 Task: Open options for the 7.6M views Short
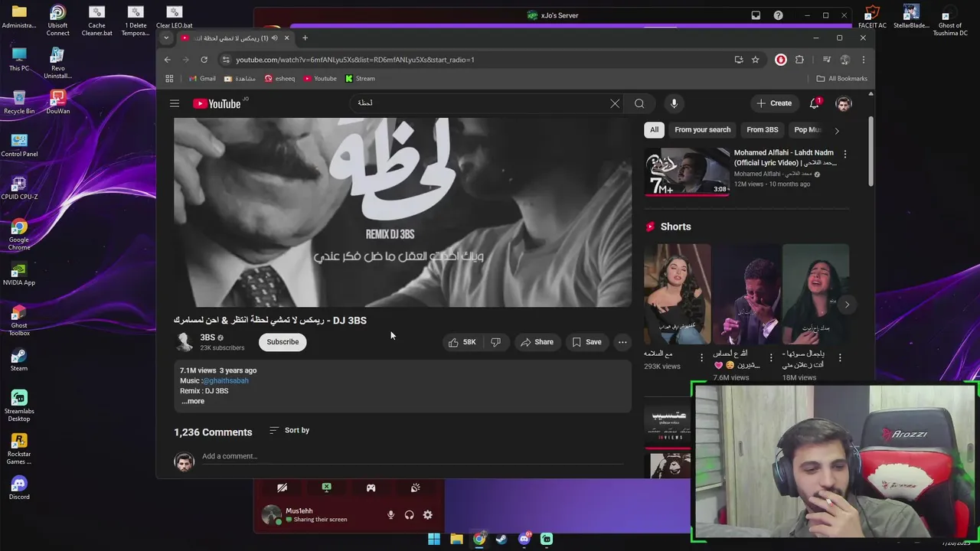click(770, 357)
